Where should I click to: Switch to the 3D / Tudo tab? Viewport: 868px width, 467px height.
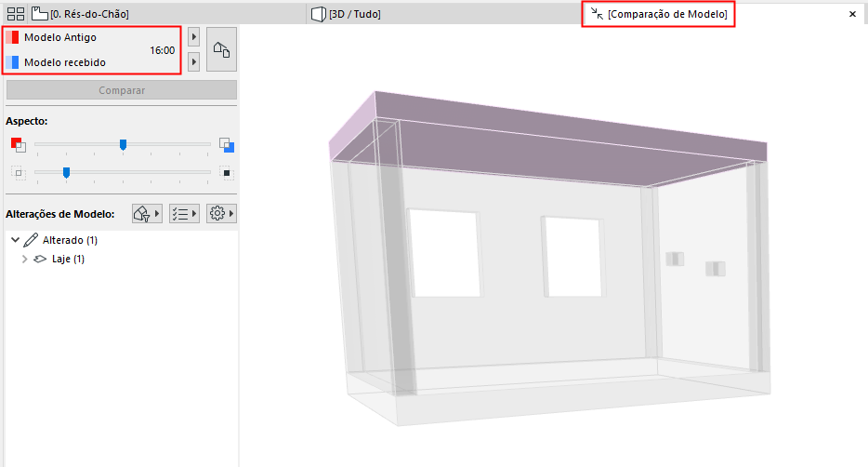click(x=346, y=14)
